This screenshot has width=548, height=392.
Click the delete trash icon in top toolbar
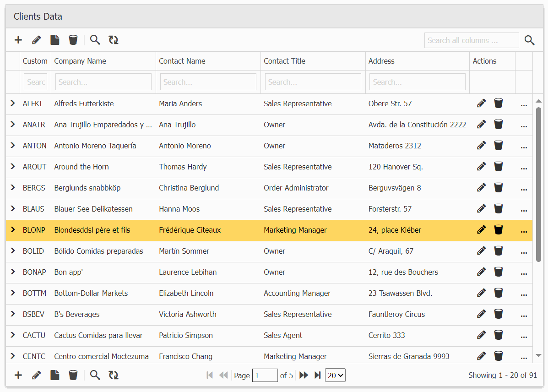coord(73,40)
